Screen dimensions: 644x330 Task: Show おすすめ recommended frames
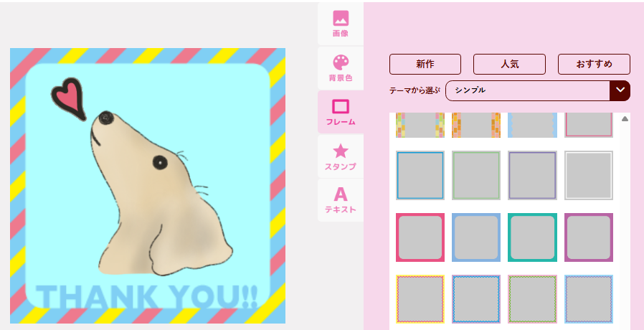[x=594, y=64]
